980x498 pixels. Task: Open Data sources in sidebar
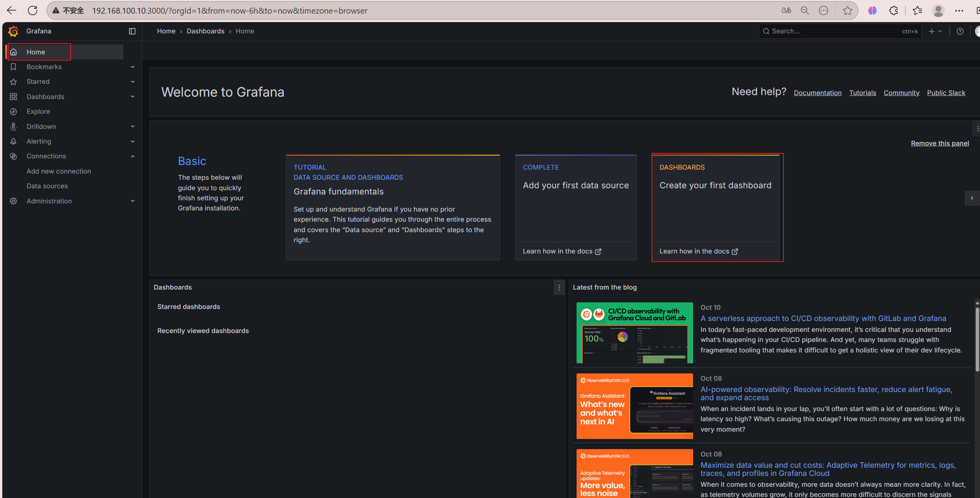point(47,186)
